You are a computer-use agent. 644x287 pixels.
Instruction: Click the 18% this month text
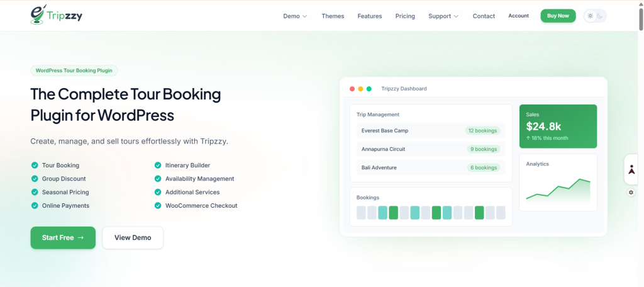click(547, 138)
